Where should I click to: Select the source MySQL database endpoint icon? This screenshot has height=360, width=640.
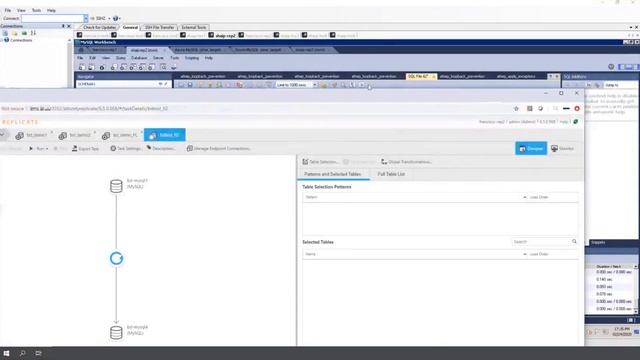coord(116,186)
